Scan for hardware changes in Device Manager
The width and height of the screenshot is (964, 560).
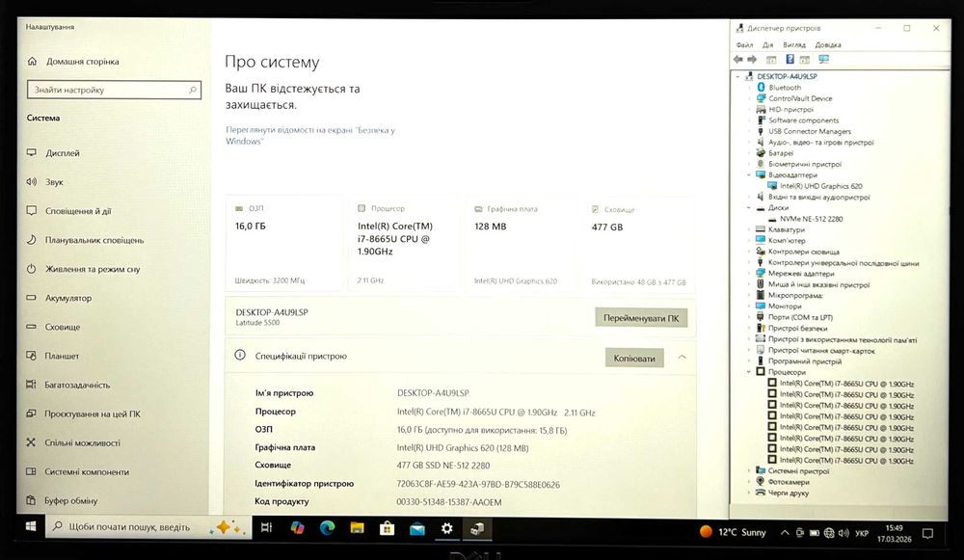pos(824,59)
